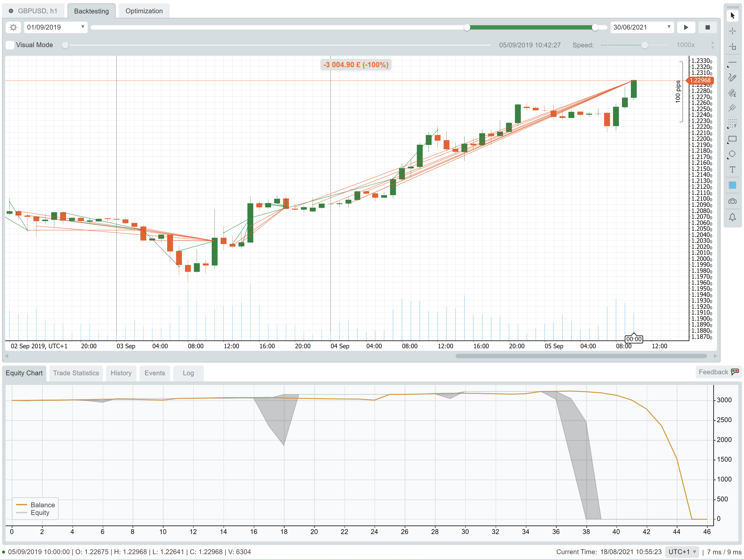Click the end handle of date range slider
This screenshot has height=560, width=744.
click(x=595, y=27)
